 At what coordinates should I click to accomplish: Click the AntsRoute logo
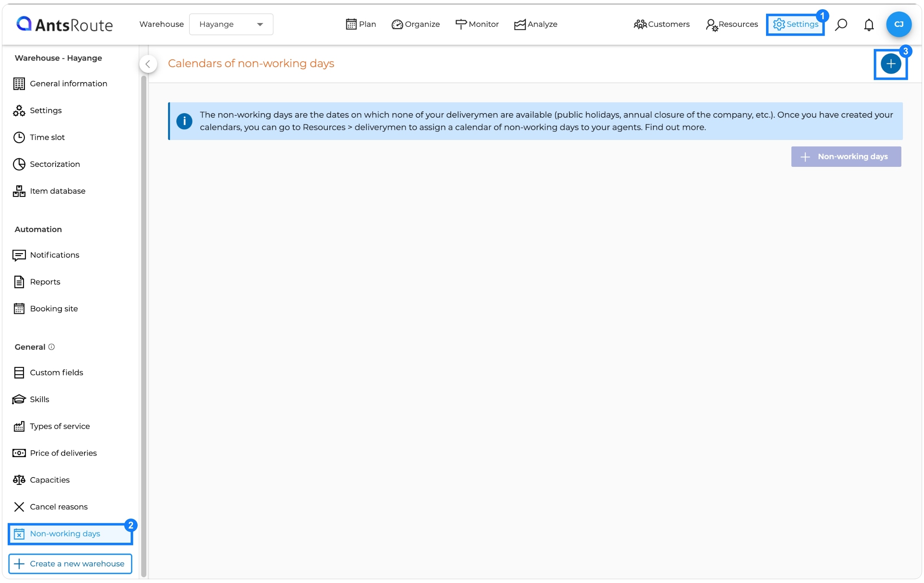pos(64,24)
